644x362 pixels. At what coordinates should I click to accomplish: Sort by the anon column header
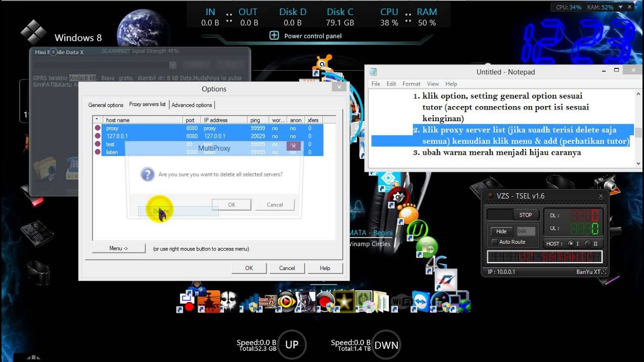tap(296, 120)
